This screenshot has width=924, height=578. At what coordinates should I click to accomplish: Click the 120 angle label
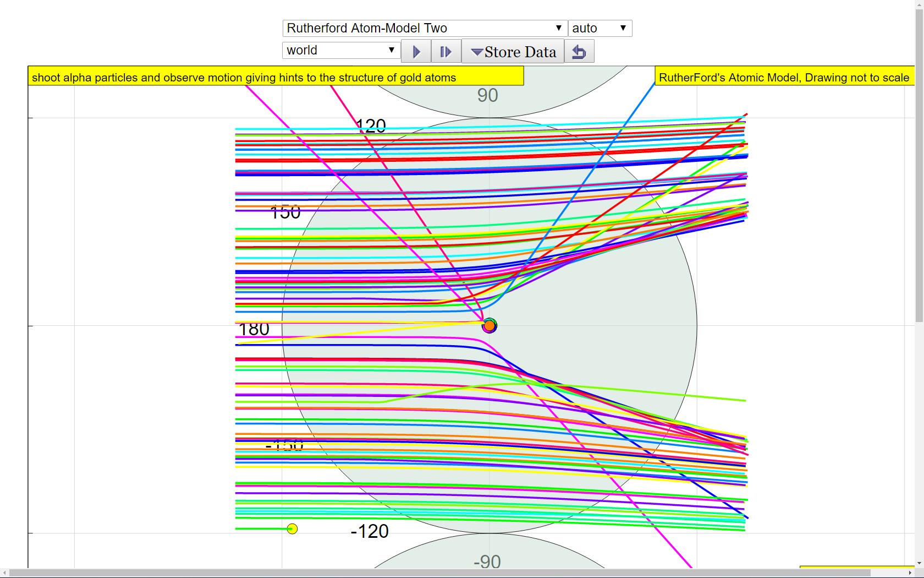point(371,126)
